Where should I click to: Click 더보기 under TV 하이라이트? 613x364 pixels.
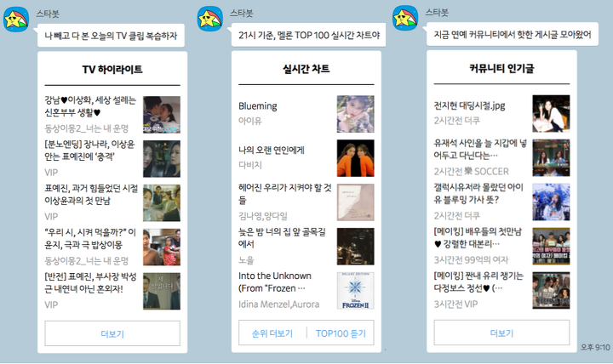click(x=112, y=333)
